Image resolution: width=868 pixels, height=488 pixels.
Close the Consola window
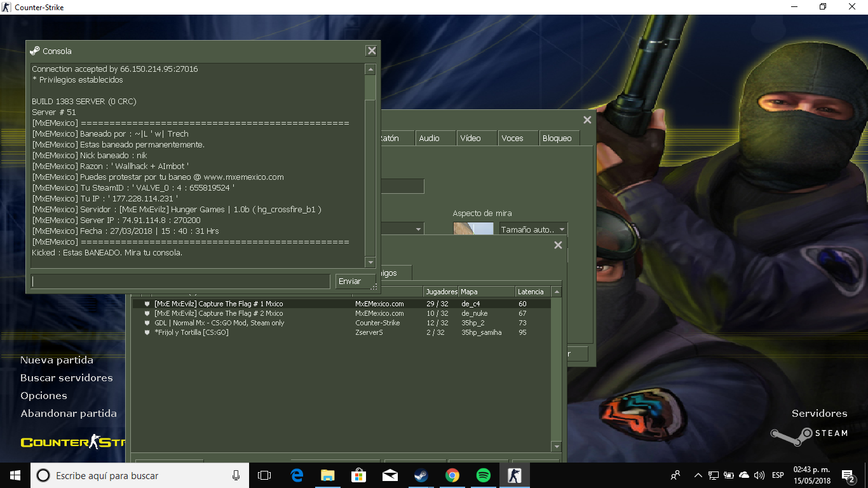[372, 51]
